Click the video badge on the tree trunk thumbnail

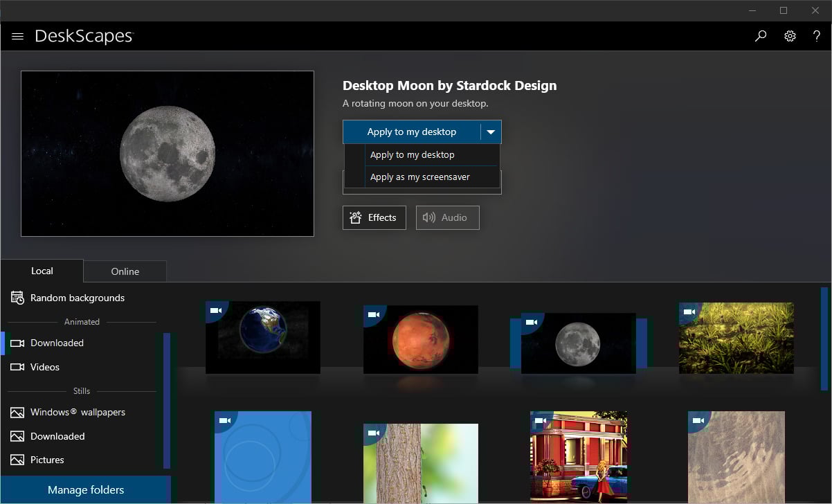pyautogui.click(x=374, y=433)
